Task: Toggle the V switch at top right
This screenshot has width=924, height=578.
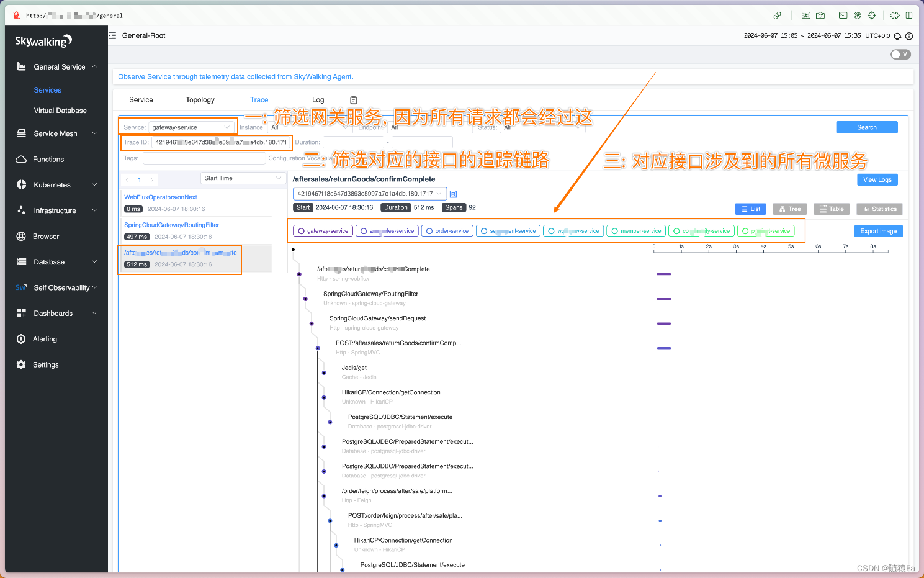Action: click(x=900, y=55)
